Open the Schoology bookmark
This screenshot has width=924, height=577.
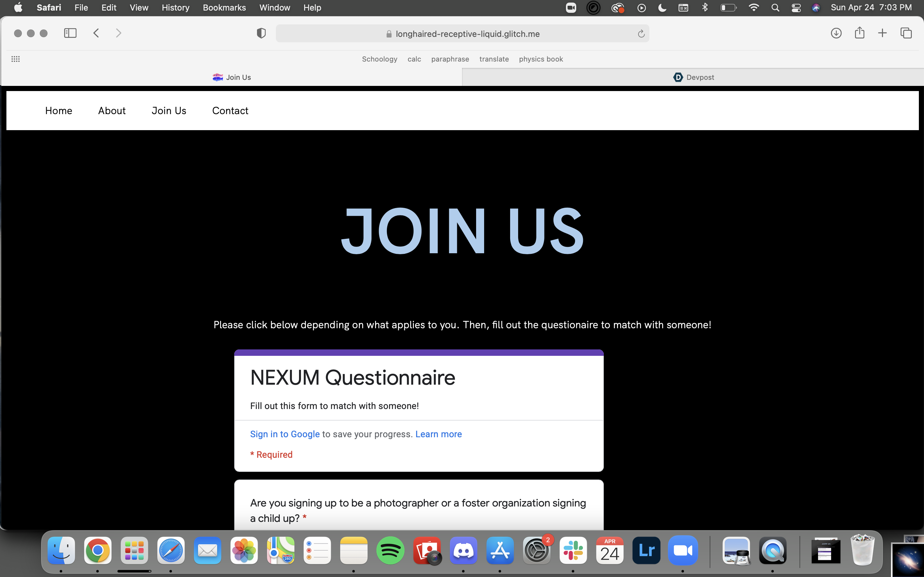[x=380, y=59]
